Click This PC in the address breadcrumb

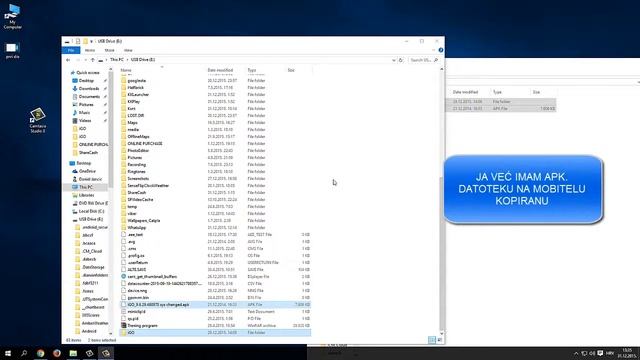click(117, 60)
